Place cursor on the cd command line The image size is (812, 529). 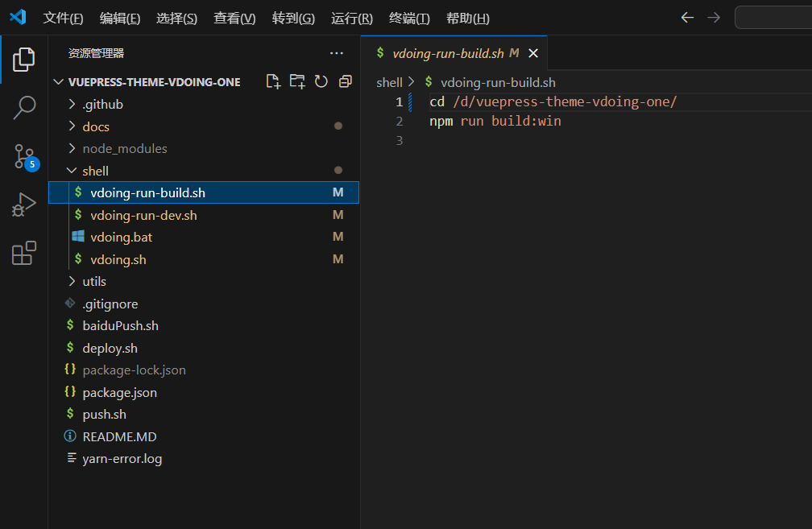click(553, 102)
